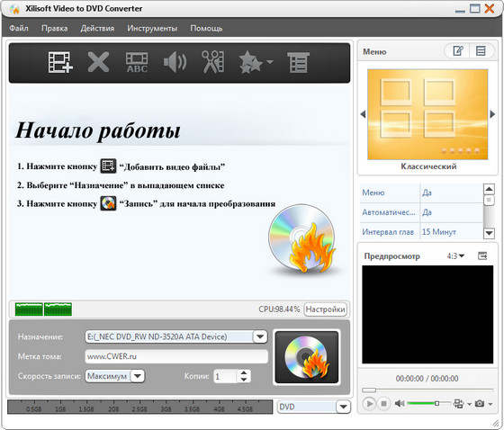Show next menu template with right arrow
504x430 pixels.
click(x=492, y=114)
